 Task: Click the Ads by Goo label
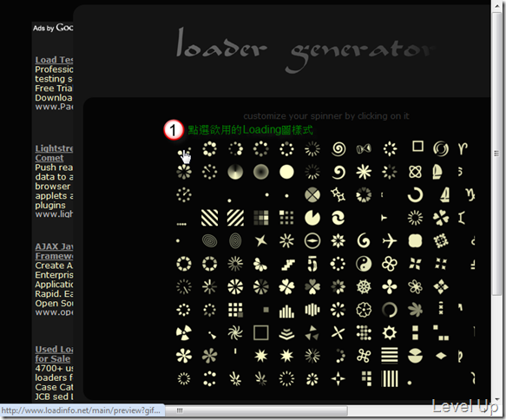pos(53,28)
